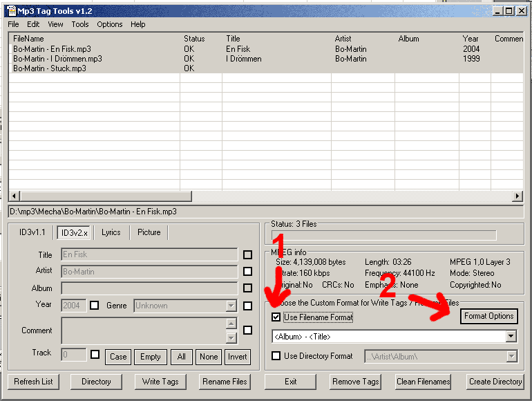The image size is (532, 401).
Task: Switch to the ID3v1.1 tab
Action: [32, 232]
